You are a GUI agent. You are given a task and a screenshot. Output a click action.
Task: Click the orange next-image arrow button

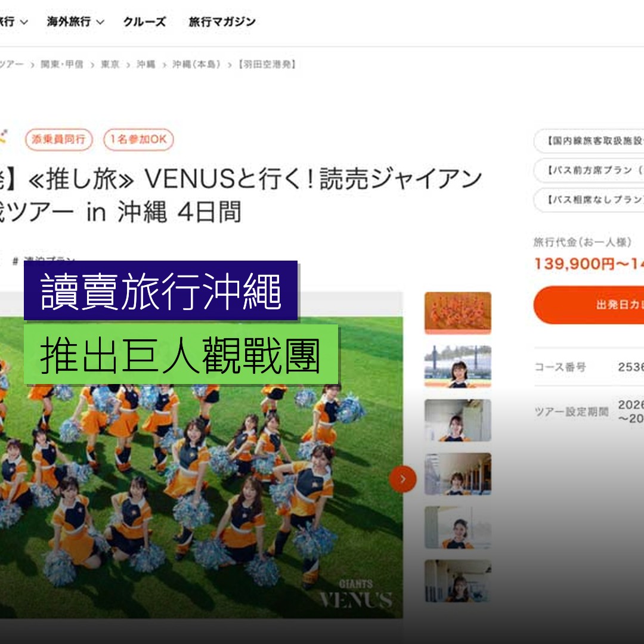(x=402, y=479)
